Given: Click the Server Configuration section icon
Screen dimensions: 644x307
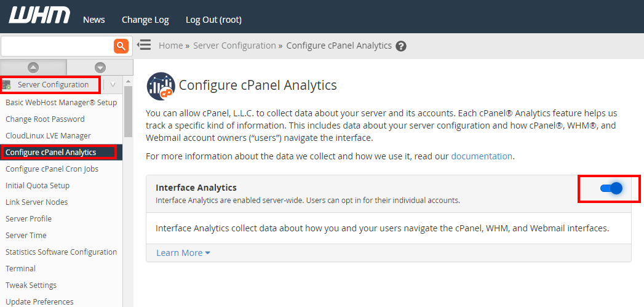Looking at the screenshot, I should 7,85.
